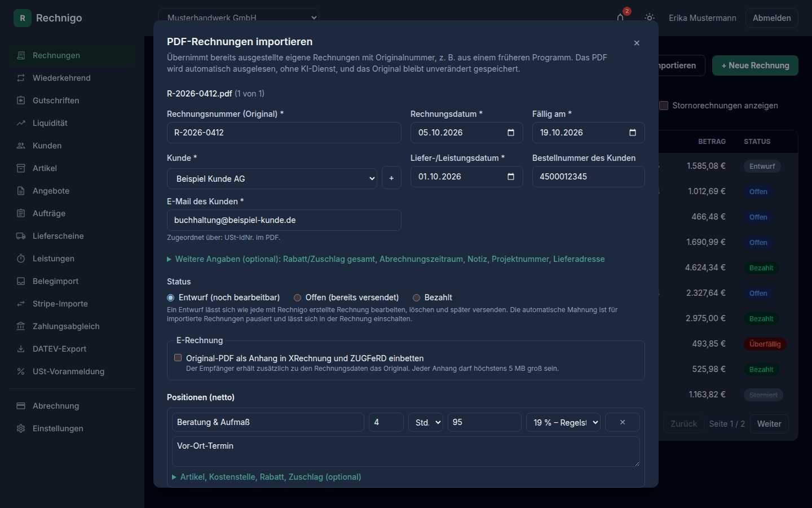The height and width of the screenshot is (508, 812).
Task: Open the notifications bell icon
Action: pos(620,17)
